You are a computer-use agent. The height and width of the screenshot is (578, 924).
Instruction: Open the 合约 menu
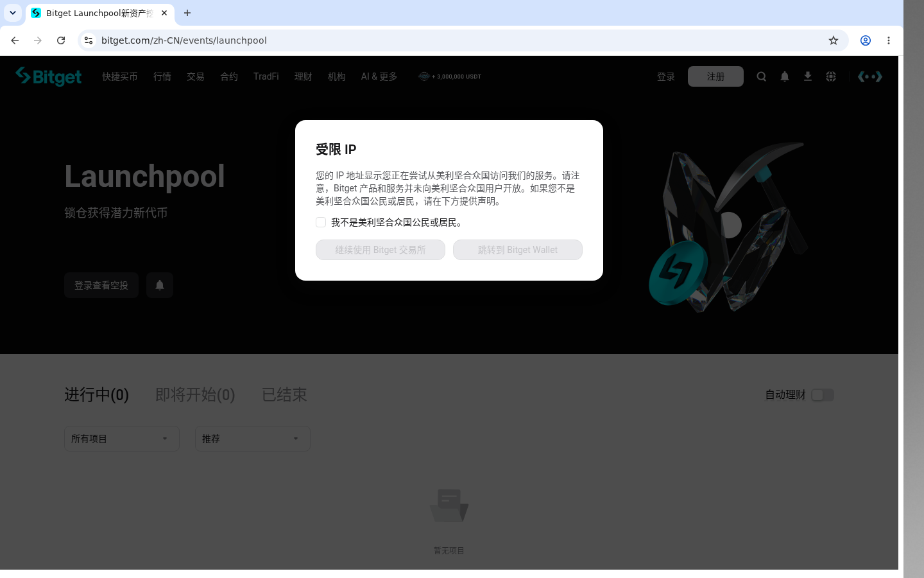click(x=229, y=76)
